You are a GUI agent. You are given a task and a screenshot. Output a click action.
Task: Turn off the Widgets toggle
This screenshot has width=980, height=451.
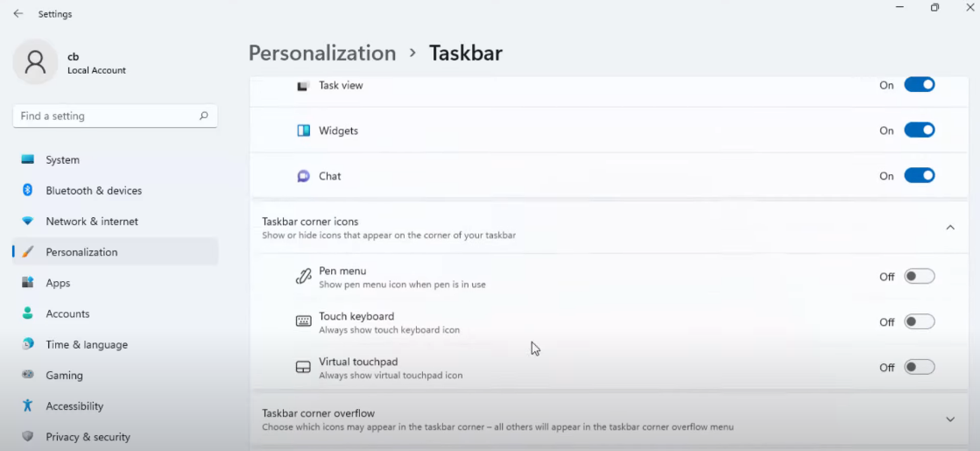tap(919, 130)
